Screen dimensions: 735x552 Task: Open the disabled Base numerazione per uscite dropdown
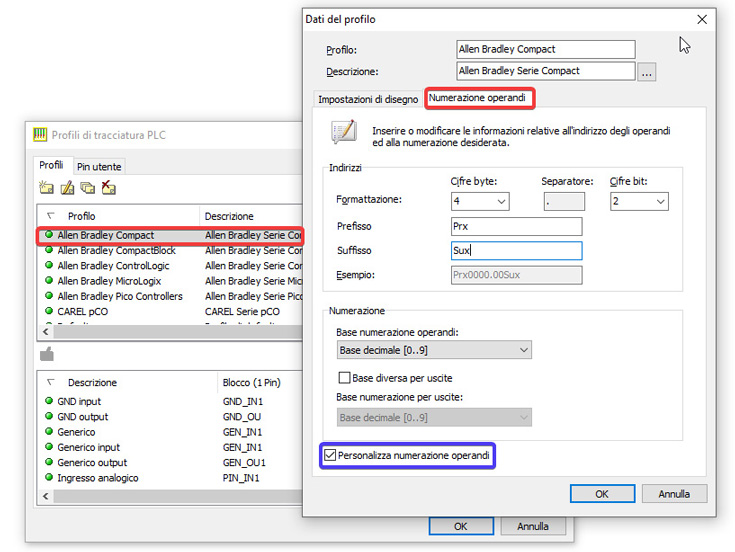tap(434, 417)
